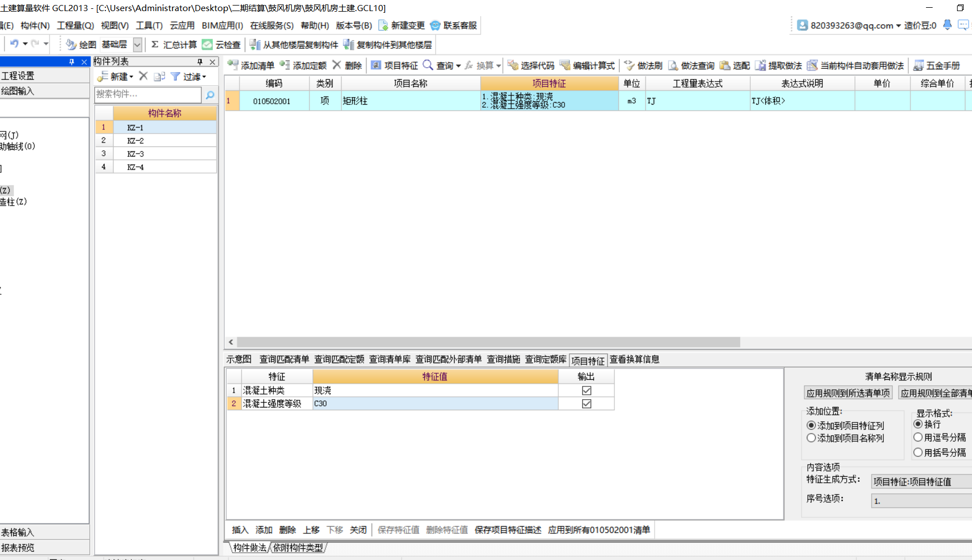Expand the 查询 dropdown arrow
The image size is (972, 560).
[459, 66]
